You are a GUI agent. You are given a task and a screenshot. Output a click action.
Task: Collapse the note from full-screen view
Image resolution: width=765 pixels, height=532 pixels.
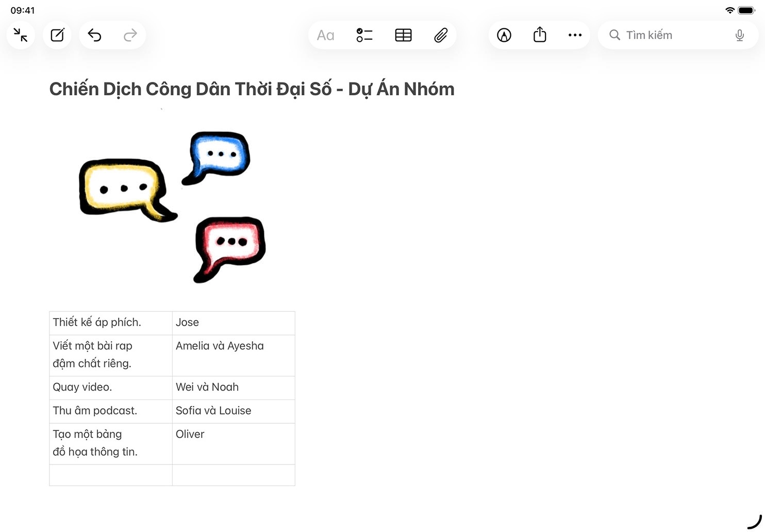(21, 35)
